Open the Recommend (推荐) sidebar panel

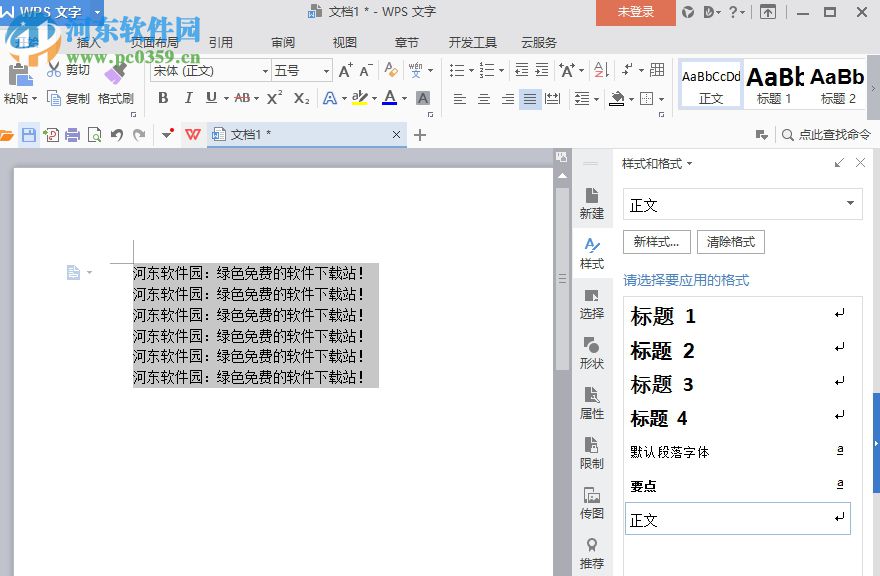tap(592, 553)
